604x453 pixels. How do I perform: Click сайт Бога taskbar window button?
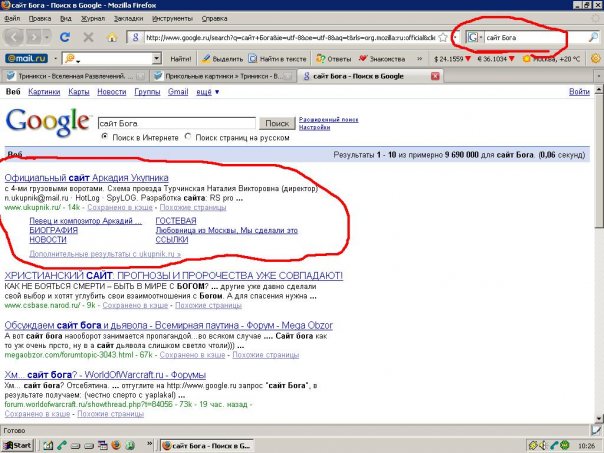[x=207, y=446]
